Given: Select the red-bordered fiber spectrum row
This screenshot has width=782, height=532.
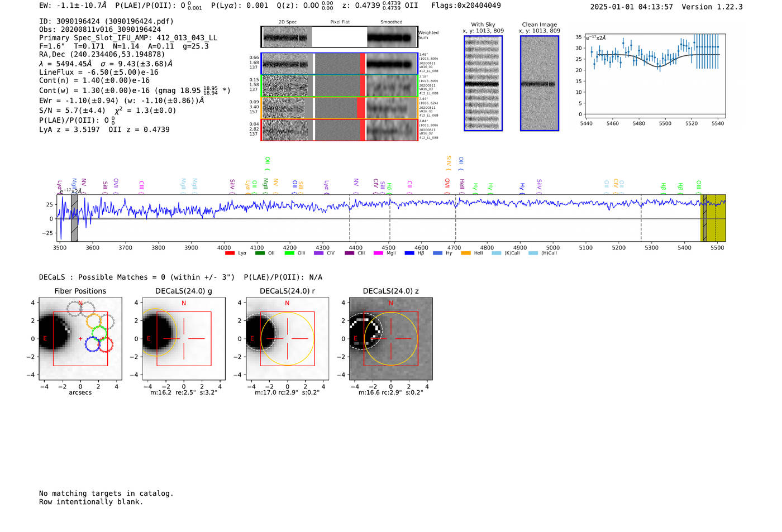Looking at the screenshot, I should pos(339,130).
